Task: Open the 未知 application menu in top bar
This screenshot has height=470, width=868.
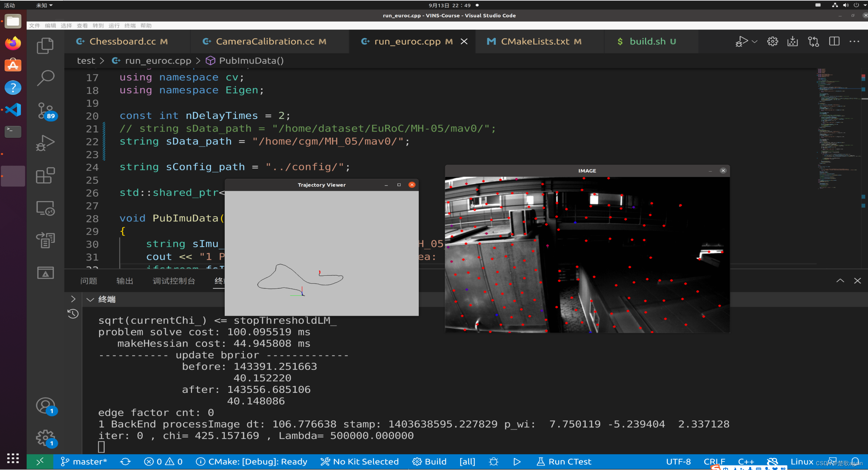Action: click(44, 5)
